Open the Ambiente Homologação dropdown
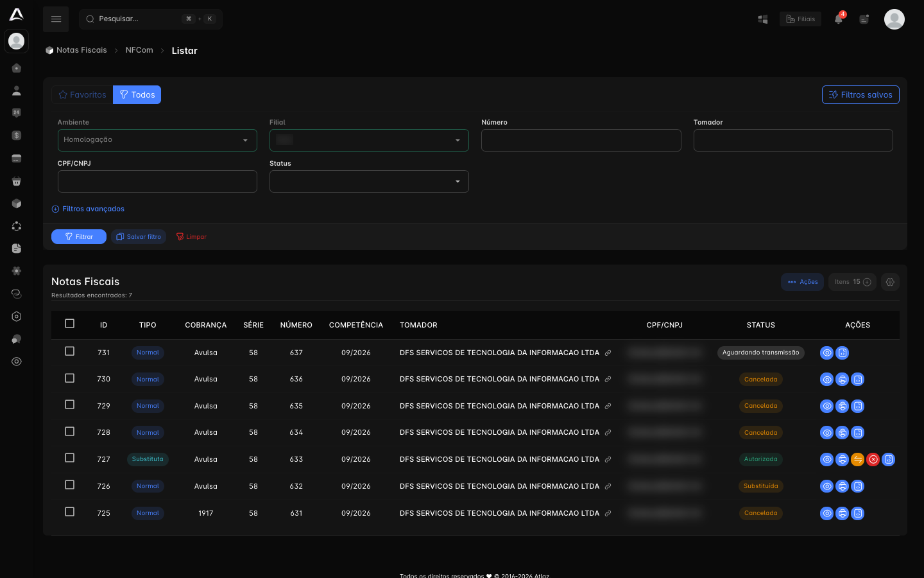This screenshot has width=924, height=578. pyautogui.click(x=157, y=140)
